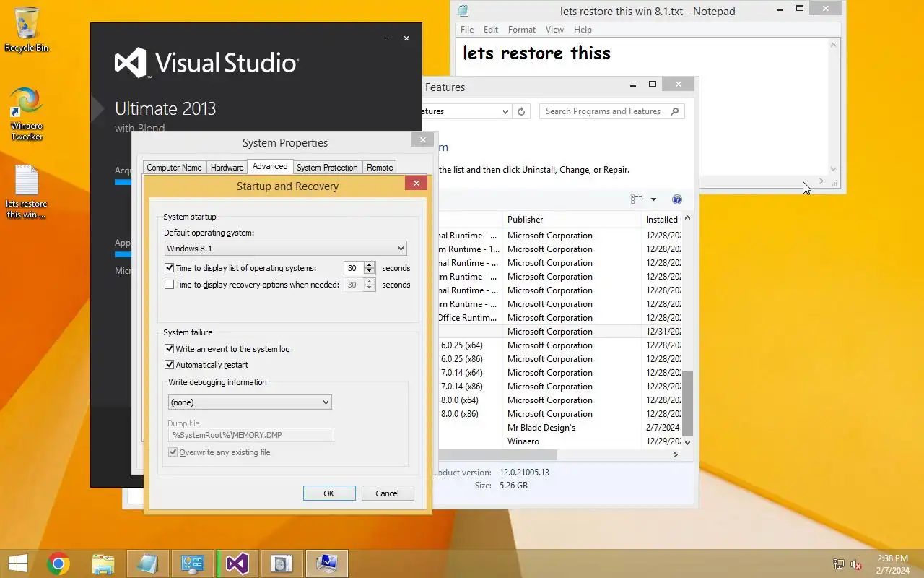924x578 pixels.
Task: Switch to Notepad via its taskbar icon
Action: pyautogui.click(x=148, y=564)
